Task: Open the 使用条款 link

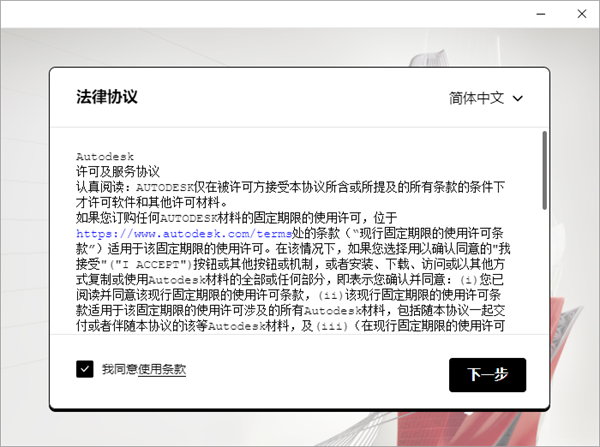Action: 162,369
